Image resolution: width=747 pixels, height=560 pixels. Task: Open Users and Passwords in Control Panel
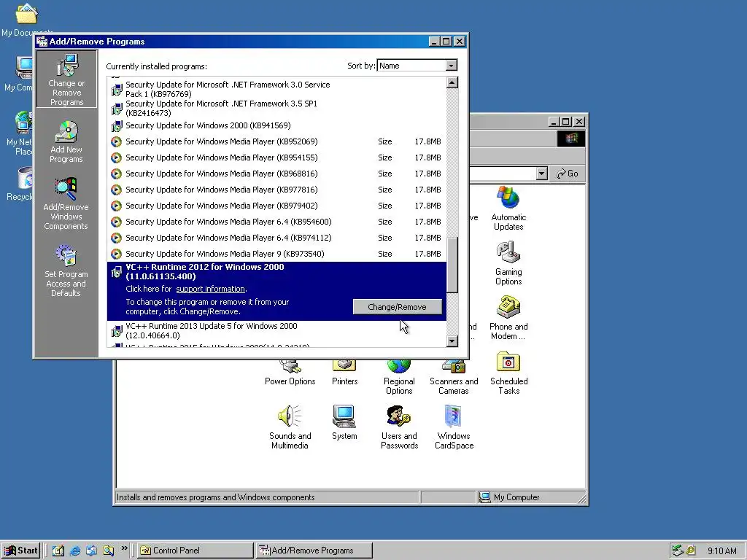(399, 427)
